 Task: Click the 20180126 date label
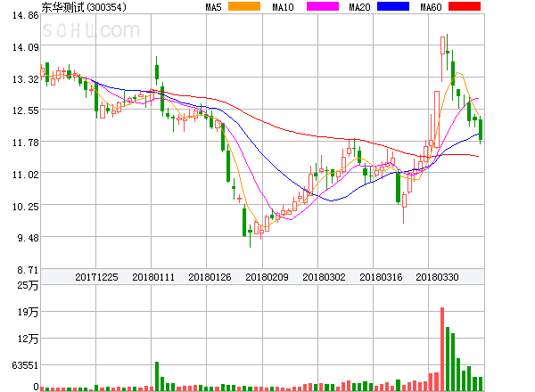pos(210,277)
